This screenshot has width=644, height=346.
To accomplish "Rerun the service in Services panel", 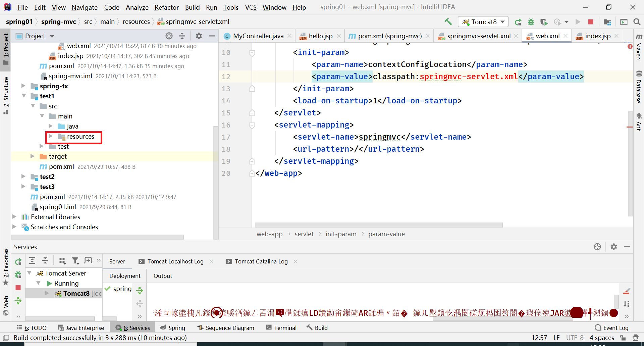I will pyautogui.click(x=18, y=261).
